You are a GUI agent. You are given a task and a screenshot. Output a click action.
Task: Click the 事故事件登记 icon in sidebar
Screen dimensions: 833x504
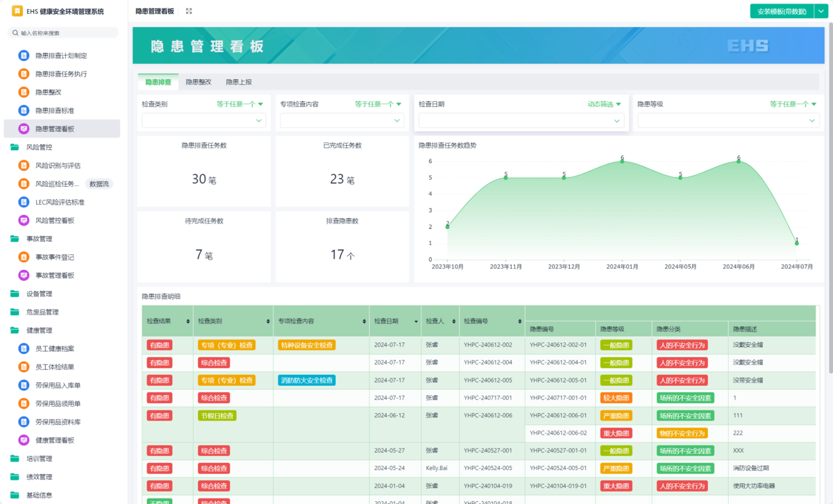click(24, 257)
